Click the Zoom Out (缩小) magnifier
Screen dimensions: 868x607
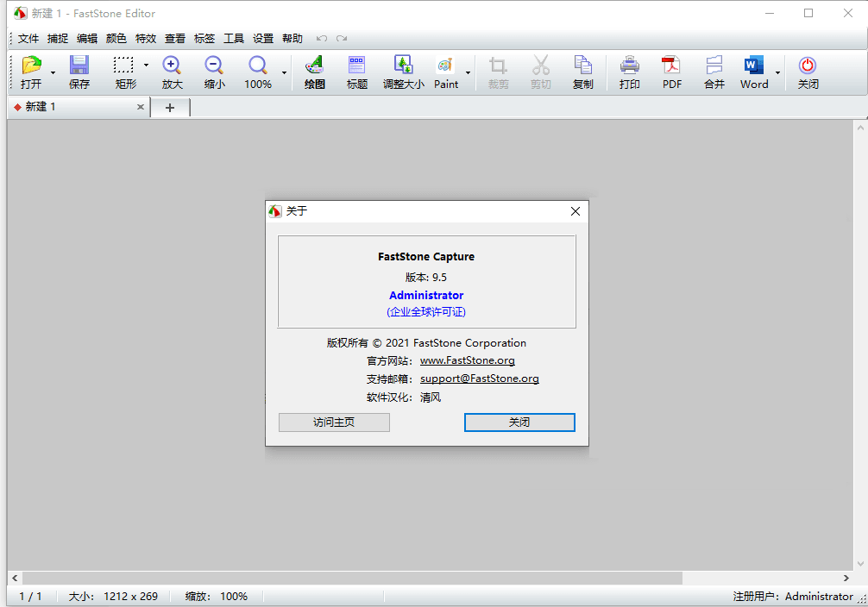[214, 66]
